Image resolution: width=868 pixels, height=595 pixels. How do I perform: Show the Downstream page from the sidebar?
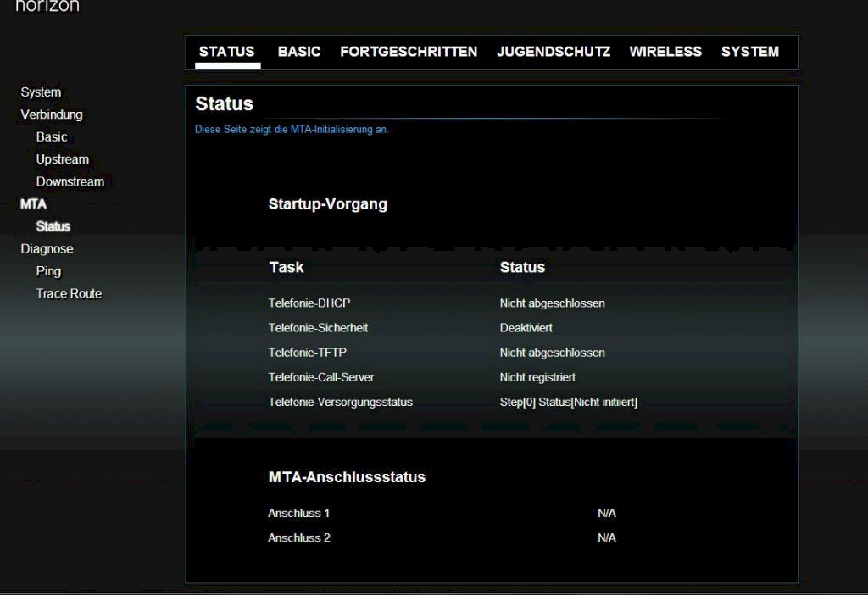tap(70, 181)
